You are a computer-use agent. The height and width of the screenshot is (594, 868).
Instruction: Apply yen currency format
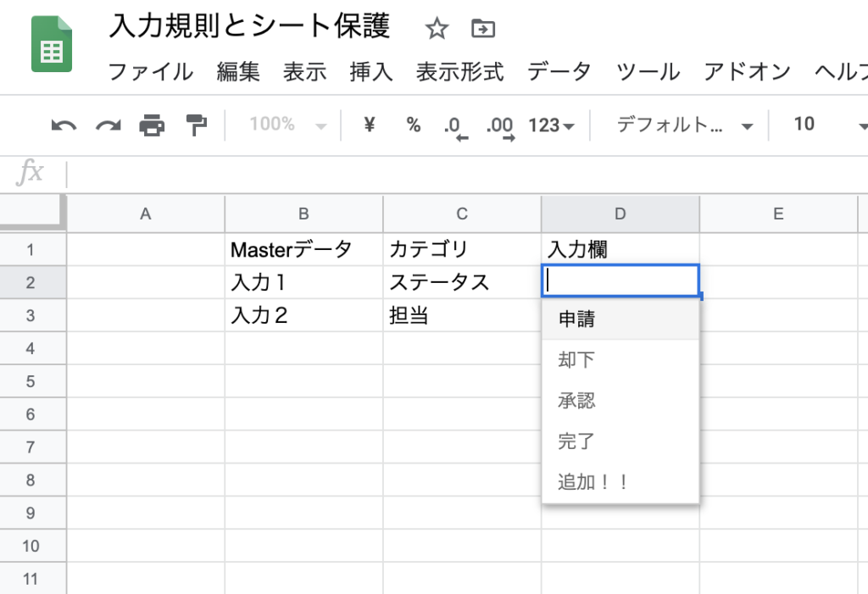(370, 124)
